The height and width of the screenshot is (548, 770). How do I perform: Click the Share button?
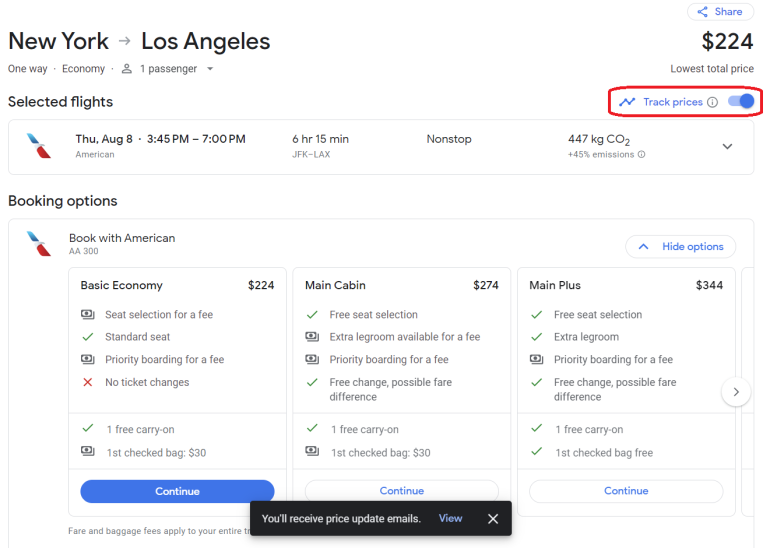tap(720, 12)
